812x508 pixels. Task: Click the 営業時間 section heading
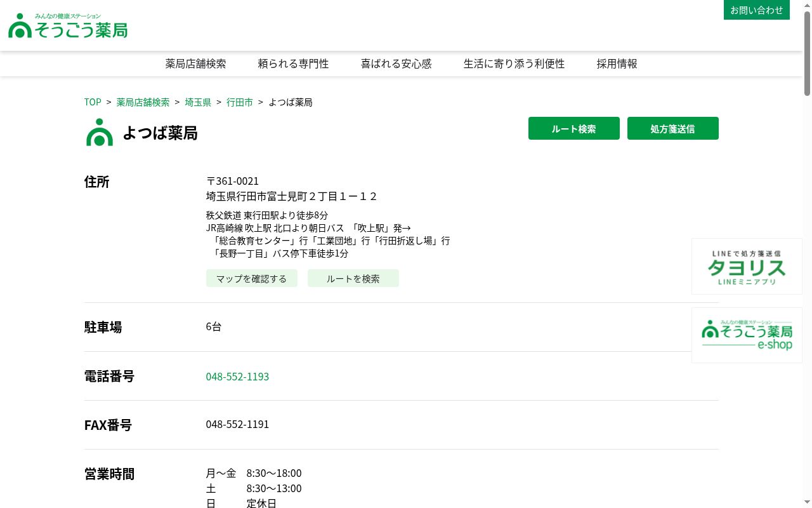(109, 474)
